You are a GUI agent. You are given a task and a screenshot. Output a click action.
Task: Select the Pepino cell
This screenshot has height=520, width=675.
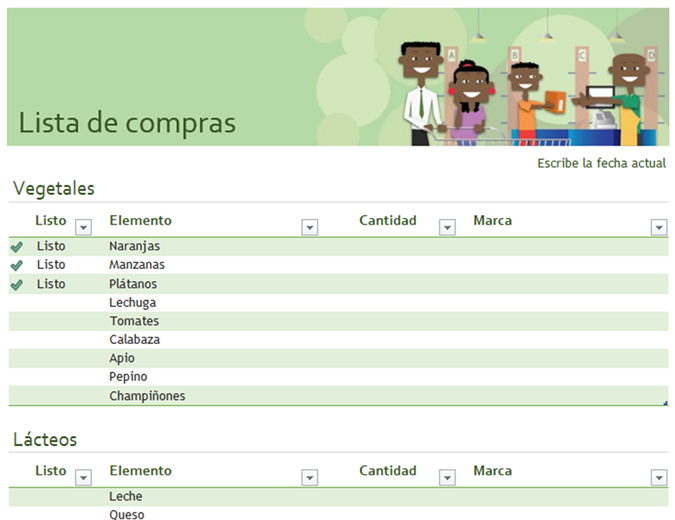tap(128, 377)
